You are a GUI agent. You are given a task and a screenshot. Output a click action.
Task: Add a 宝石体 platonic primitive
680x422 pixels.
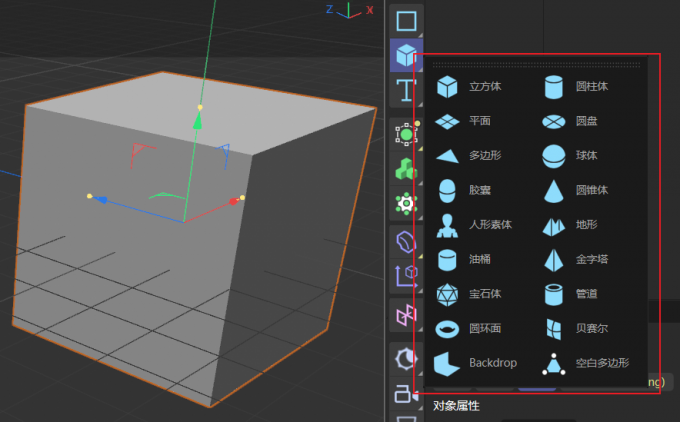pos(468,294)
